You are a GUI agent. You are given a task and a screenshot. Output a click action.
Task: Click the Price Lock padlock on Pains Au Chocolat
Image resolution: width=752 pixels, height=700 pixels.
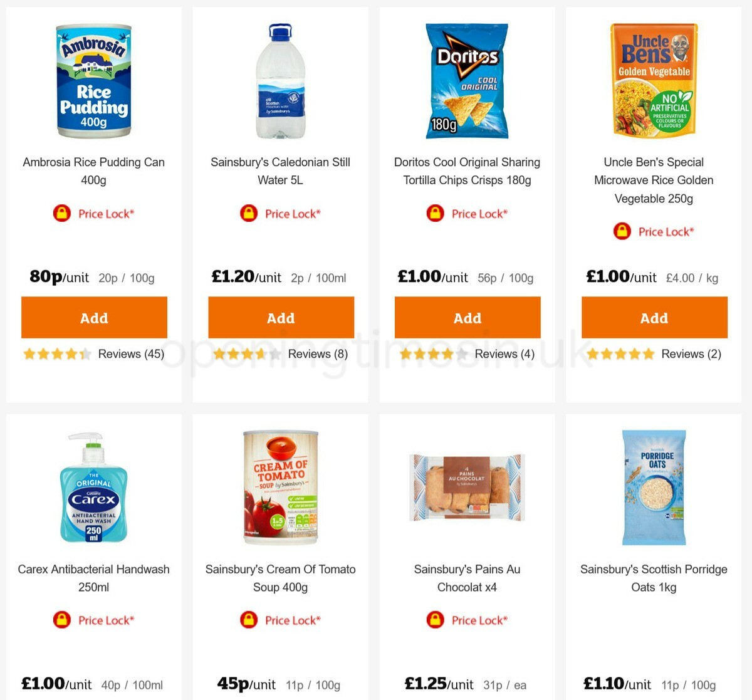(x=435, y=620)
